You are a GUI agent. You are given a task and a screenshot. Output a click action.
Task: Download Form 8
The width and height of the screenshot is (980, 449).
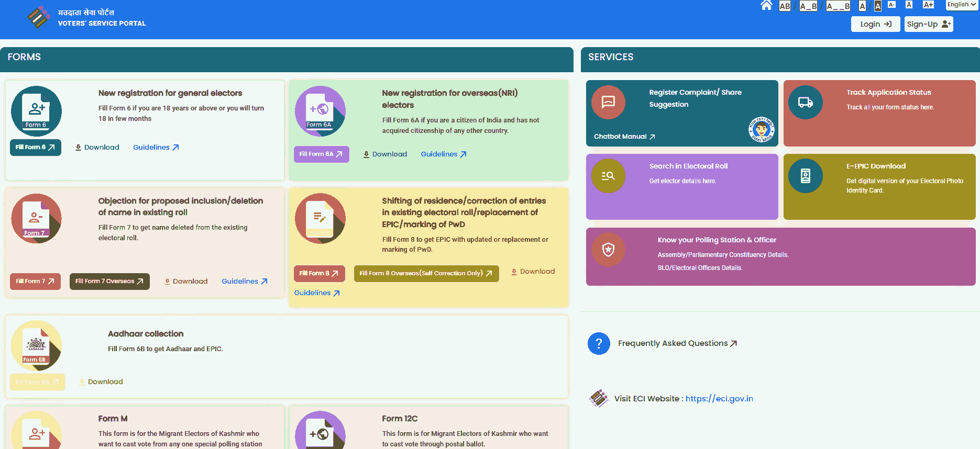tap(533, 272)
